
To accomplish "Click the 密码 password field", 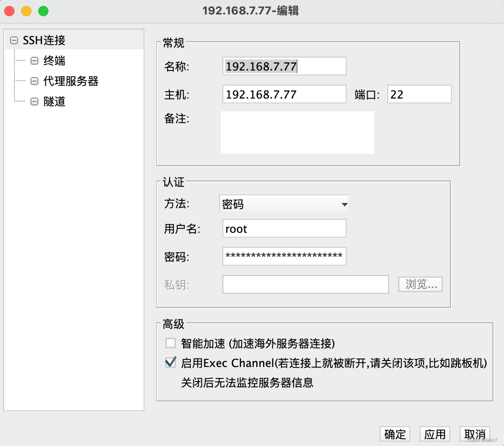I will coord(284,257).
